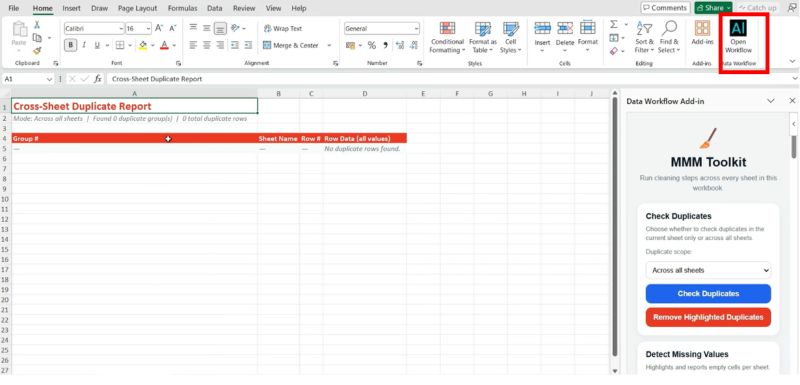Open Conditional Formatting icon
The height and width of the screenshot is (385, 800).
[x=447, y=29]
